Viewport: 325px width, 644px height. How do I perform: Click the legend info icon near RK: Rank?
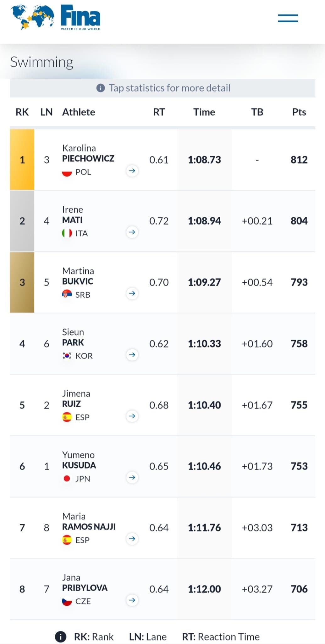61,637
